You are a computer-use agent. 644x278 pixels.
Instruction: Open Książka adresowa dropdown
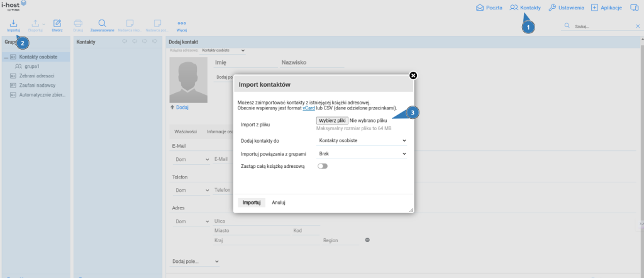point(223,50)
